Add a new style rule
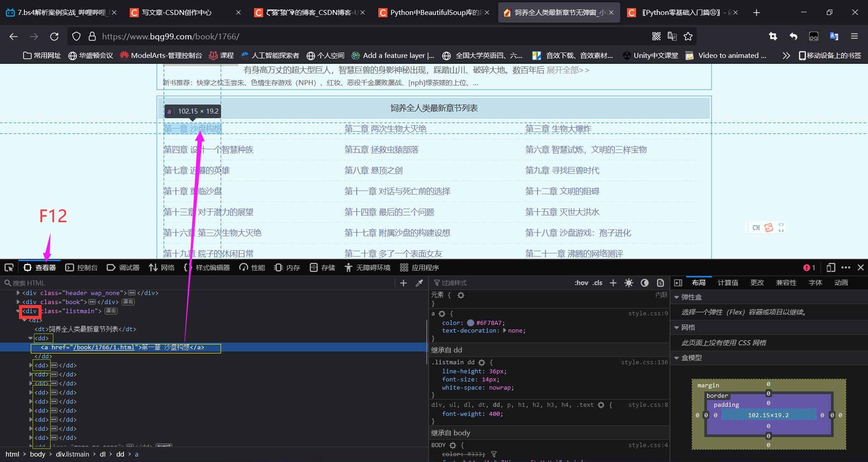This screenshot has width=868, height=462. [613, 283]
